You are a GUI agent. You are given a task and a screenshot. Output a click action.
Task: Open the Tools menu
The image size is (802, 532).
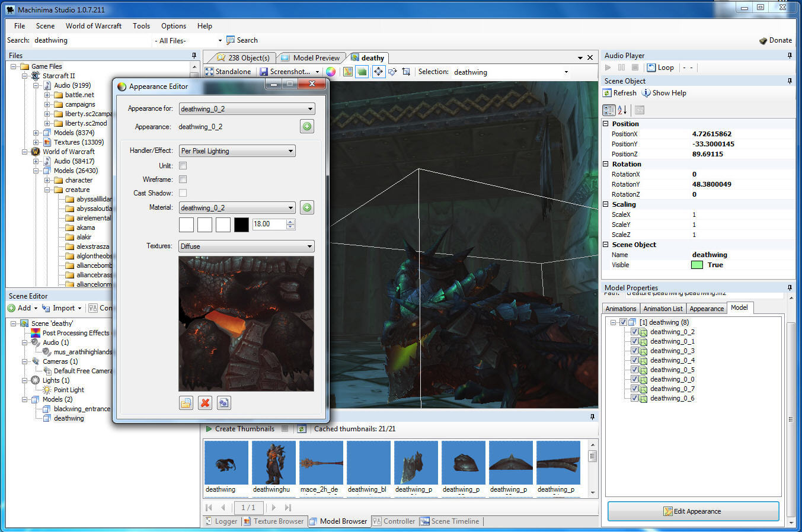coord(141,26)
